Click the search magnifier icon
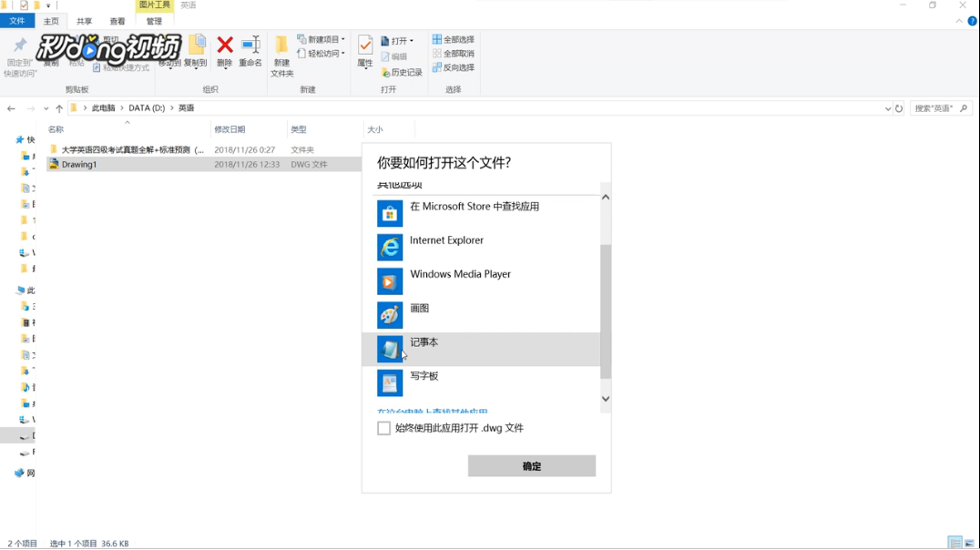This screenshot has height=550, width=980. [x=964, y=108]
